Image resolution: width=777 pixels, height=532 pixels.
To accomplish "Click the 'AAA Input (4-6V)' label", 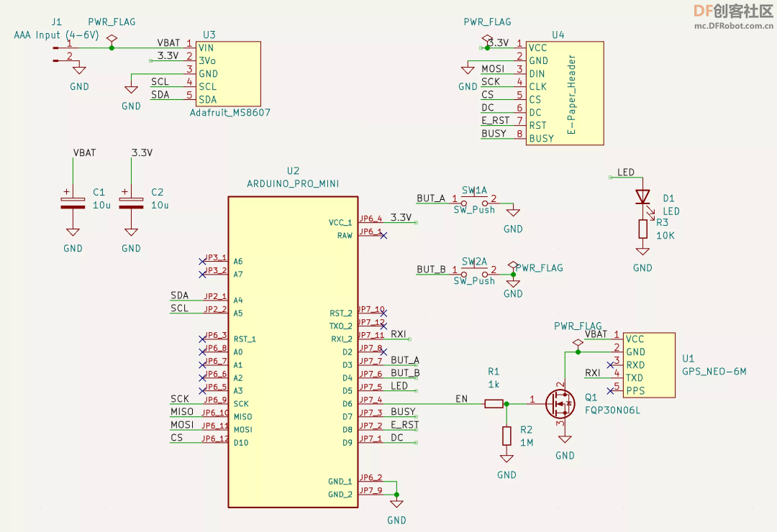I will (57, 35).
